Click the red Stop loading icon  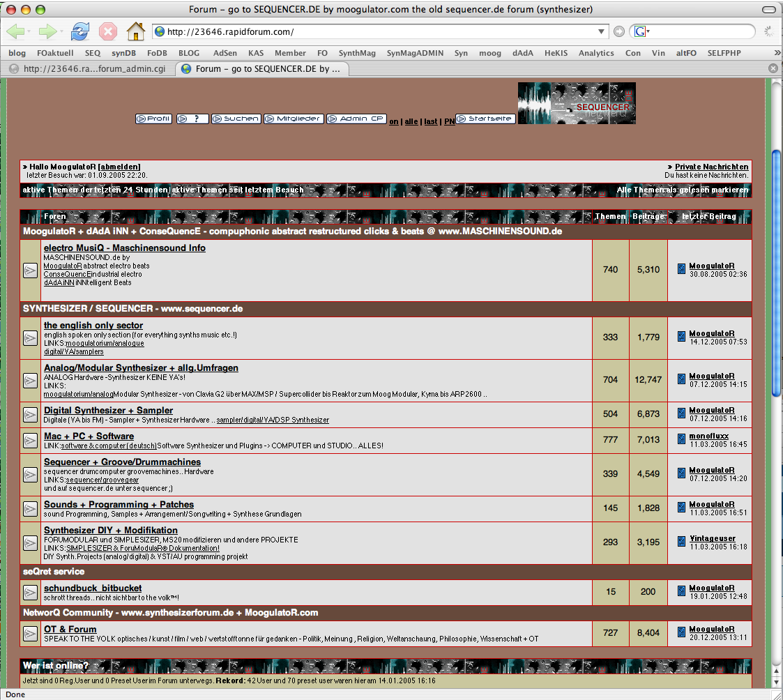[108, 31]
